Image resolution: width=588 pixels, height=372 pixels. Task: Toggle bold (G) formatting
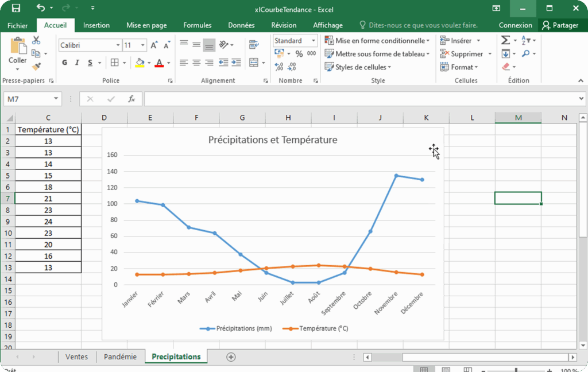click(x=64, y=63)
